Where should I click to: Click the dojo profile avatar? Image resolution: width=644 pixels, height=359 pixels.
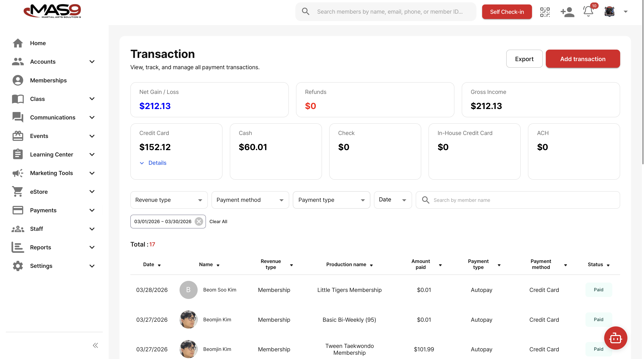pyautogui.click(x=609, y=11)
